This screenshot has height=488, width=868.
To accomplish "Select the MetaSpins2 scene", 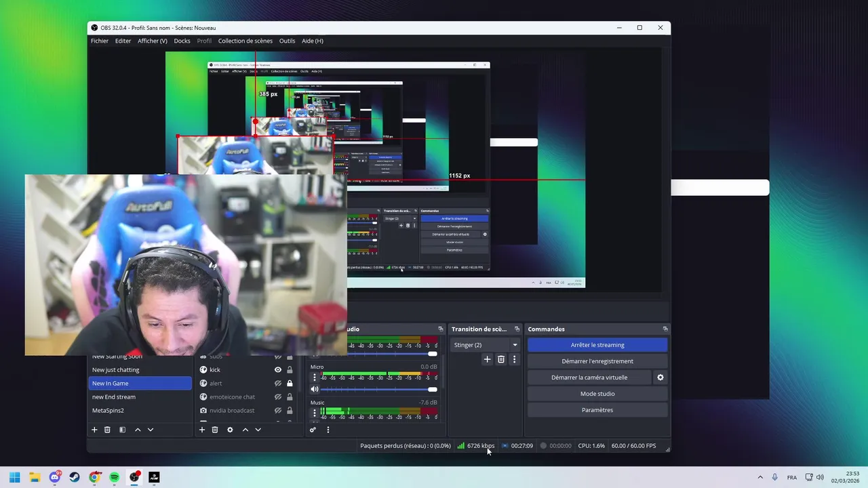I will pos(140,410).
